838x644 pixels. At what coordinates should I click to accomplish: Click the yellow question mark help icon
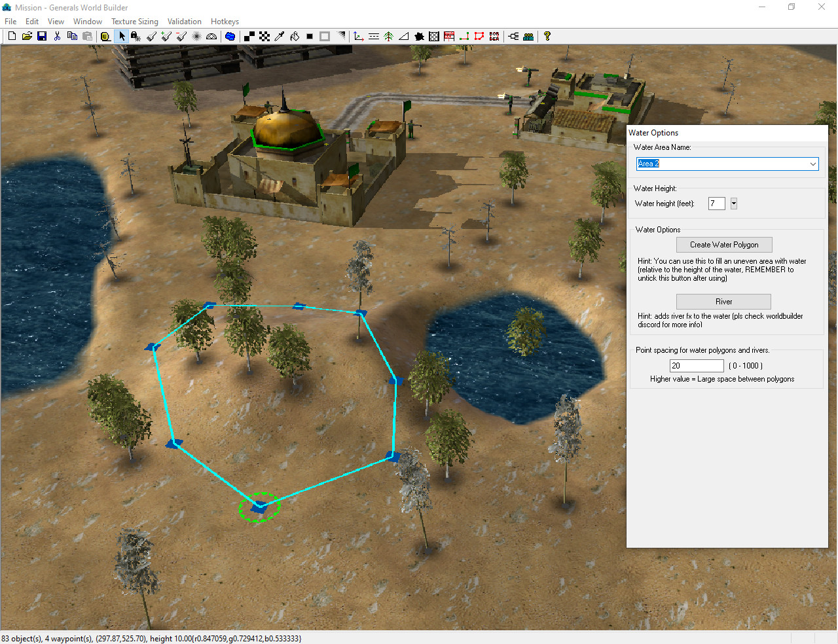[x=547, y=36]
